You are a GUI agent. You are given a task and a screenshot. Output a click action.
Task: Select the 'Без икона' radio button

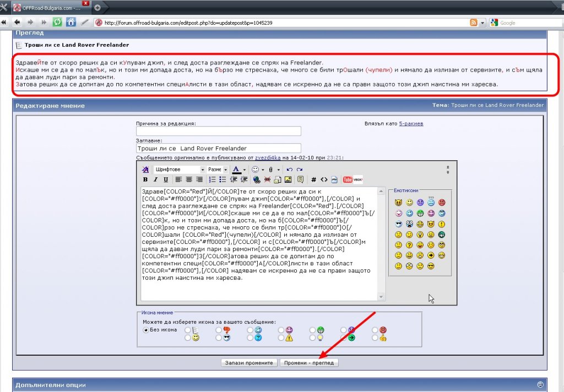[x=146, y=330]
